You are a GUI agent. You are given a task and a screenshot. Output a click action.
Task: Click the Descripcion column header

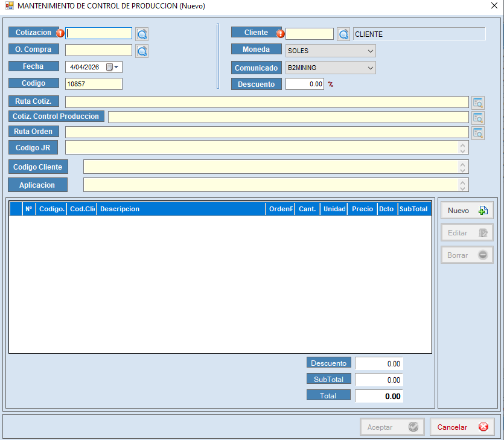pos(181,209)
